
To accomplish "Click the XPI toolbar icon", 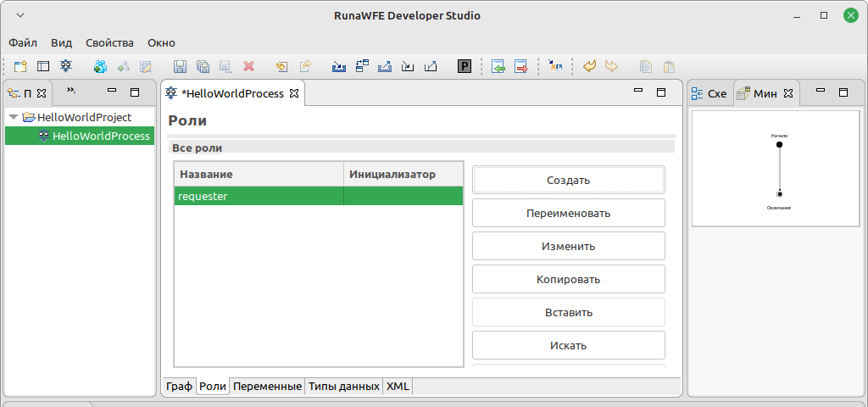I will point(555,67).
